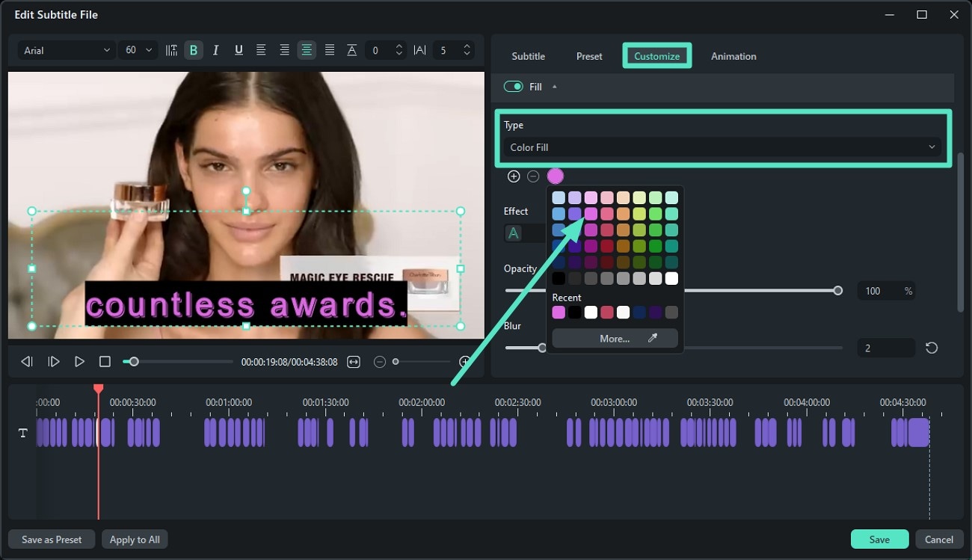Pick the pink swatch in Recent colors

(x=559, y=313)
